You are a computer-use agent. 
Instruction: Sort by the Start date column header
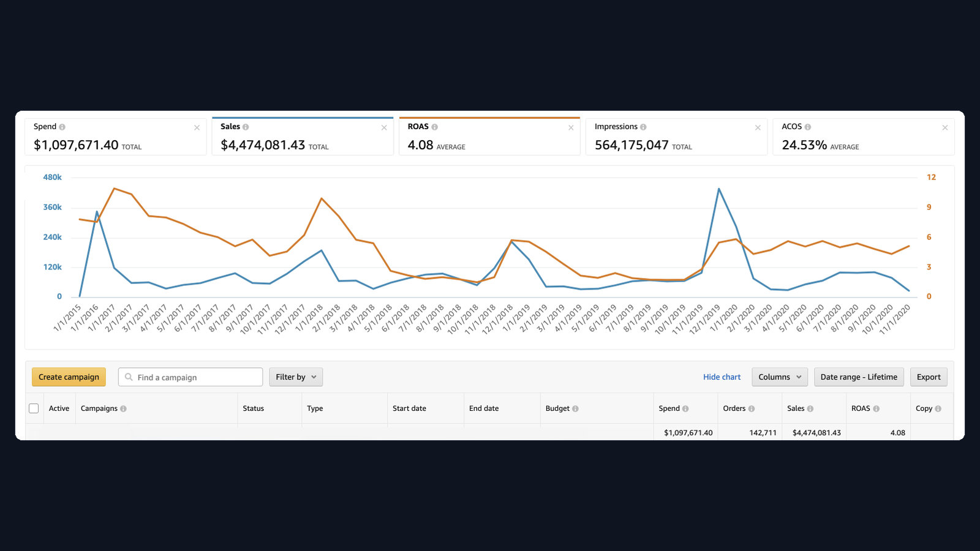click(x=409, y=408)
